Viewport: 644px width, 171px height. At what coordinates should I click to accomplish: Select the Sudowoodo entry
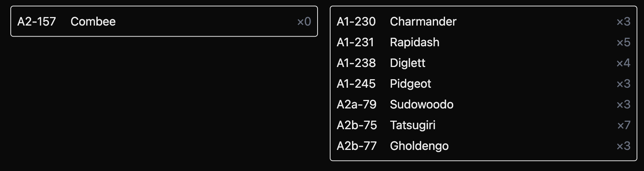point(421,104)
